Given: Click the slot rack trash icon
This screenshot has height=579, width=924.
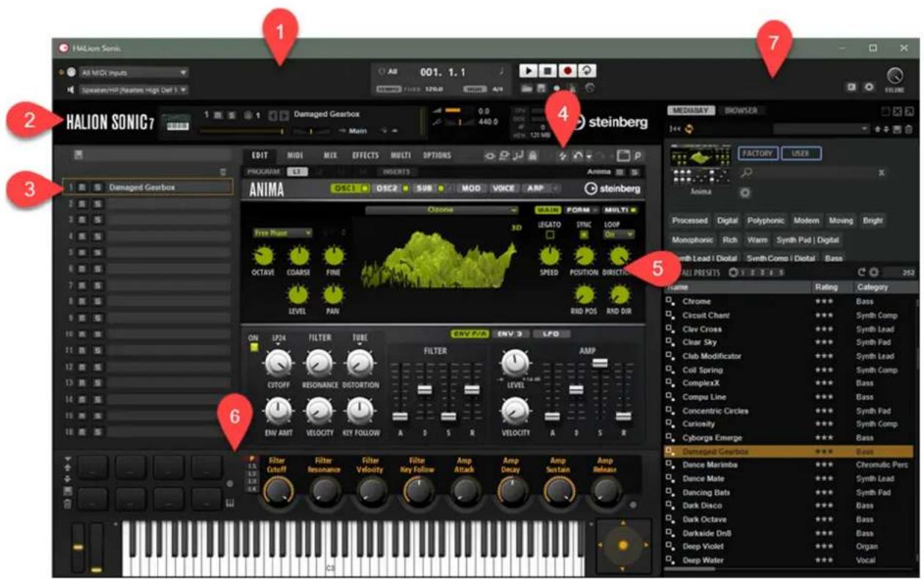Looking at the screenshot, I should (x=224, y=172).
